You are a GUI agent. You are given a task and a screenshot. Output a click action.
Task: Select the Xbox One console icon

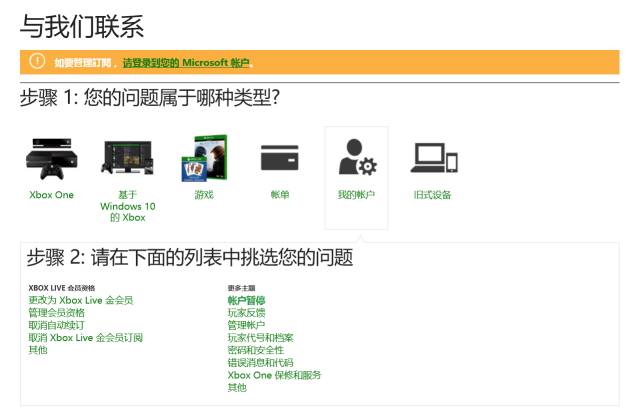[52, 158]
